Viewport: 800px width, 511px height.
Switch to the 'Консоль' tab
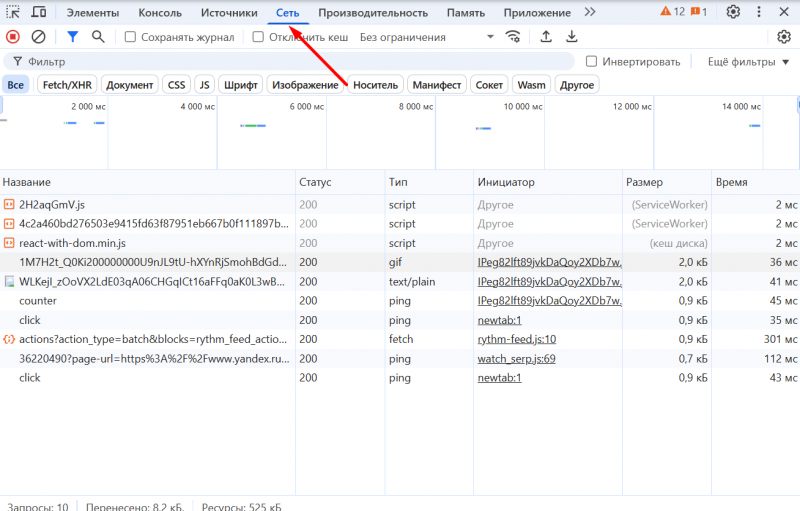[x=160, y=13]
